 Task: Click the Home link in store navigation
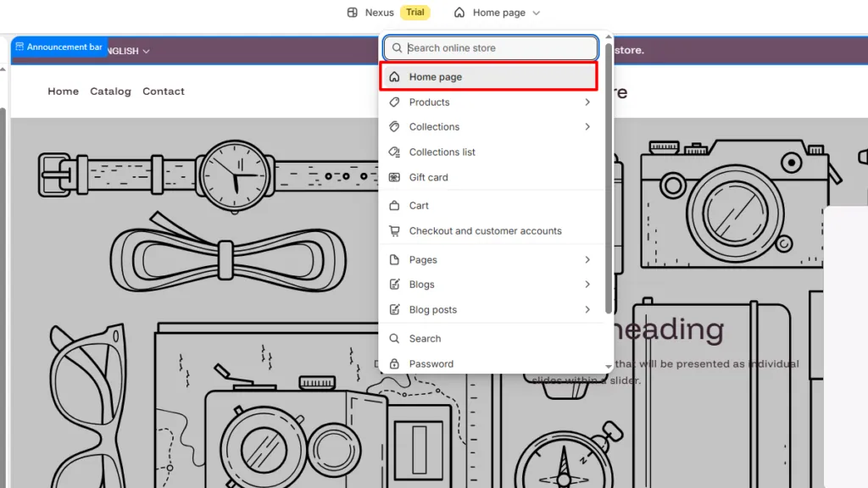click(63, 91)
